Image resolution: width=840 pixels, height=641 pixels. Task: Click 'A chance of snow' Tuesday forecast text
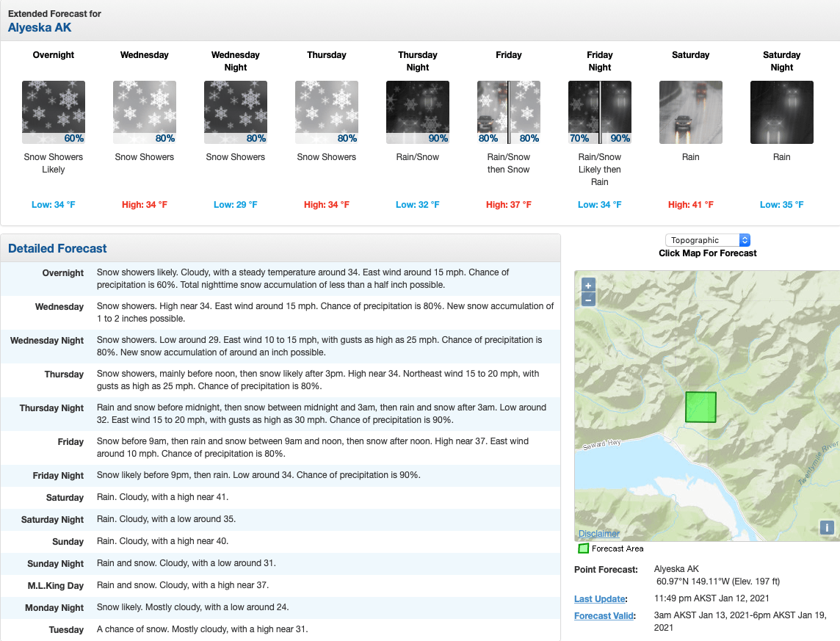[x=203, y=629]
